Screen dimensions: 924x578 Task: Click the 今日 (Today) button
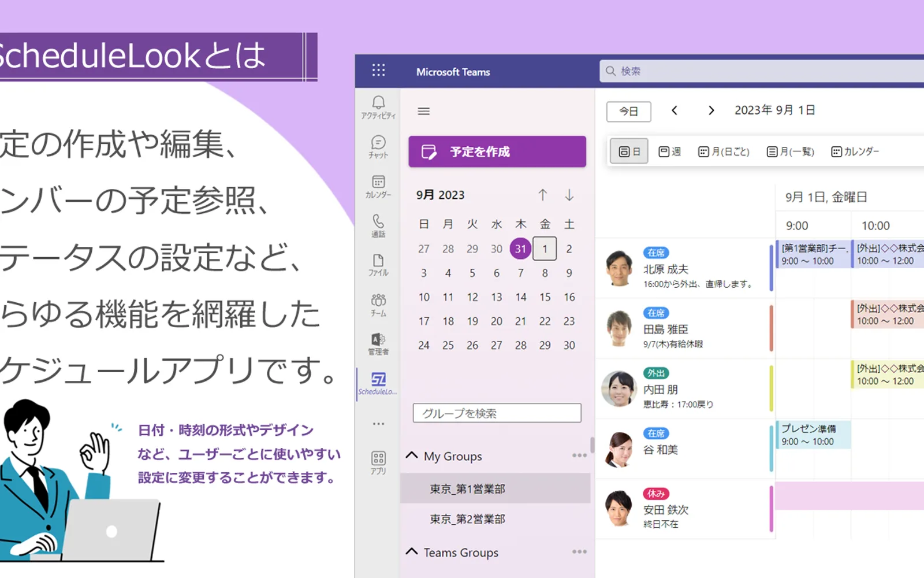[x=629, y=111]
